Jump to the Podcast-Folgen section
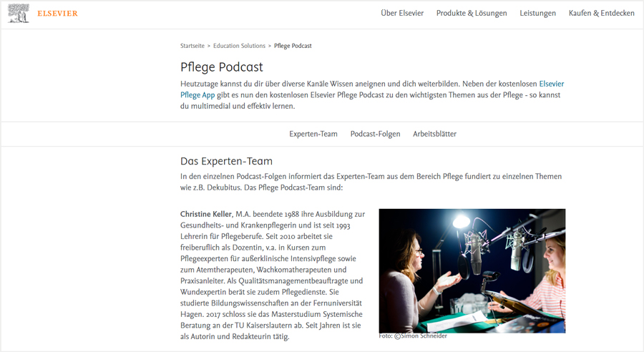 375,134
